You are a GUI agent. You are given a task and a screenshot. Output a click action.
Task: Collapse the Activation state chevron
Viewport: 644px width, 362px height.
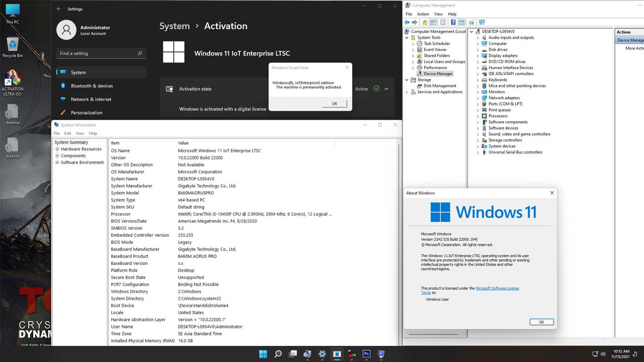coord(386,89)
